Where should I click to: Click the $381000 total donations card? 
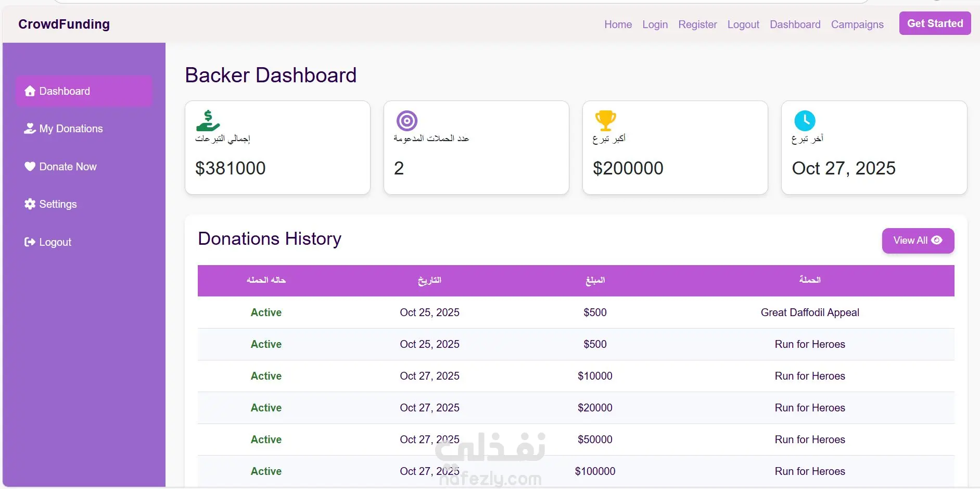277,147
